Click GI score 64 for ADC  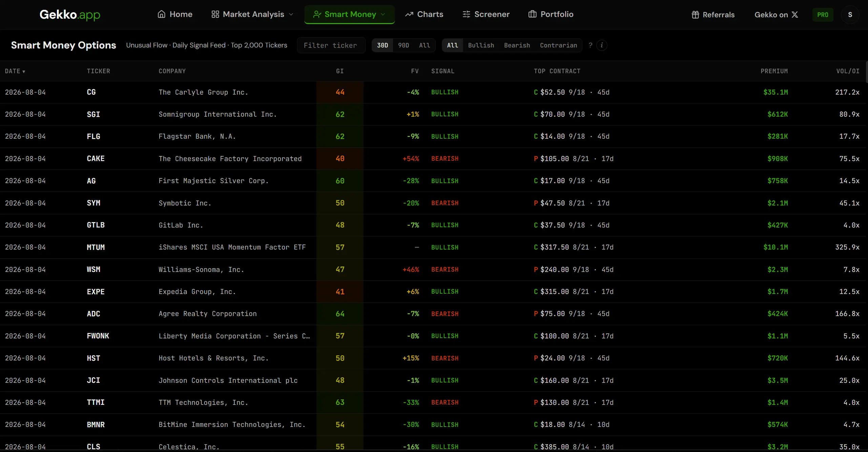(340, 314)
